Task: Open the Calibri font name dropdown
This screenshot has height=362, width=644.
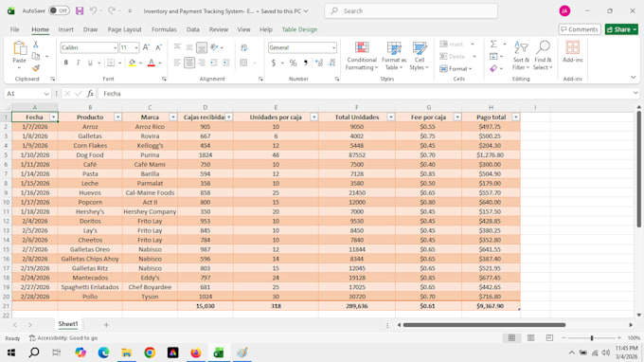Action: (x=115, y=48)
